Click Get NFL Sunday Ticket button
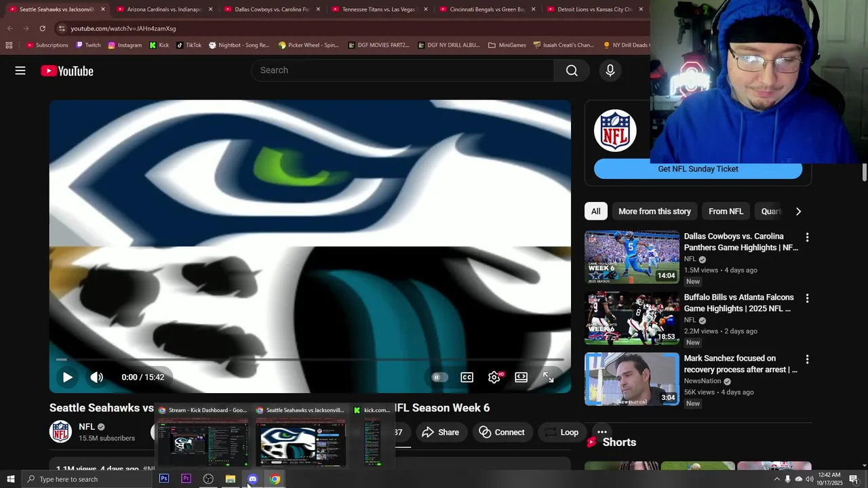868x488 pixels. coord(698,169)
